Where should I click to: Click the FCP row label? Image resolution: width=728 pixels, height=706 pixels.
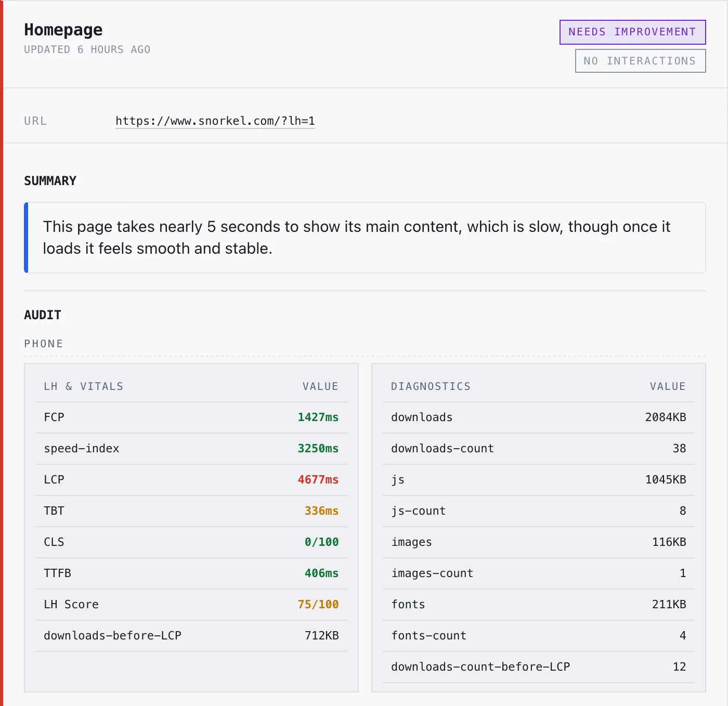(x=54, y=417)
